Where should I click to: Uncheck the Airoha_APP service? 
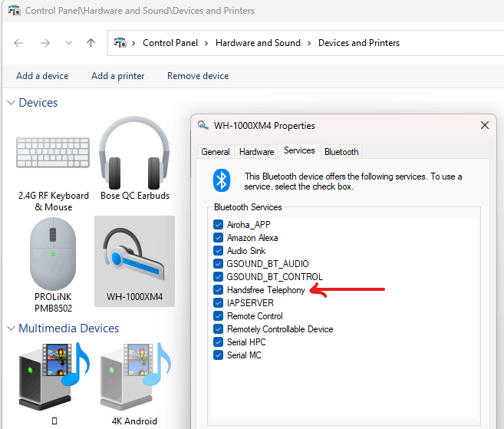[218, 224]
